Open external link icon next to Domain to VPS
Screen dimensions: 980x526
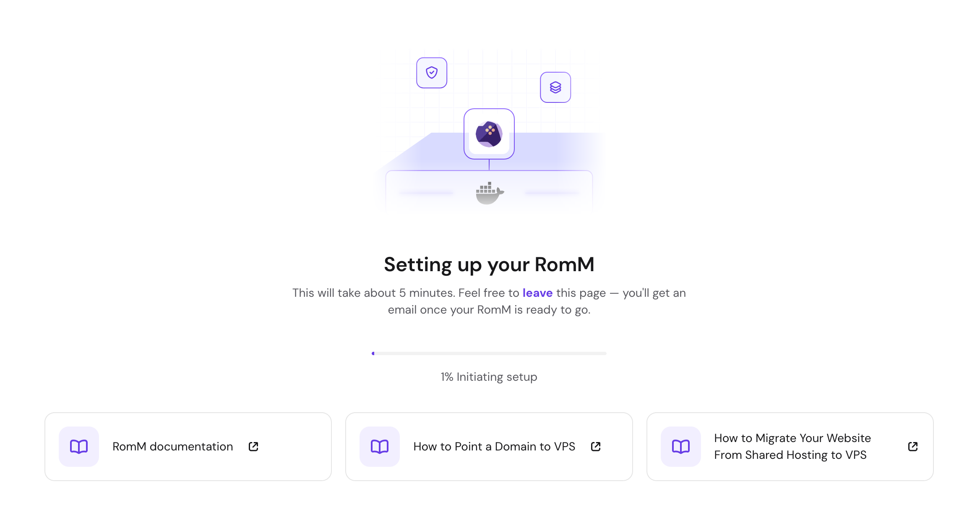[x=596, y=446]
